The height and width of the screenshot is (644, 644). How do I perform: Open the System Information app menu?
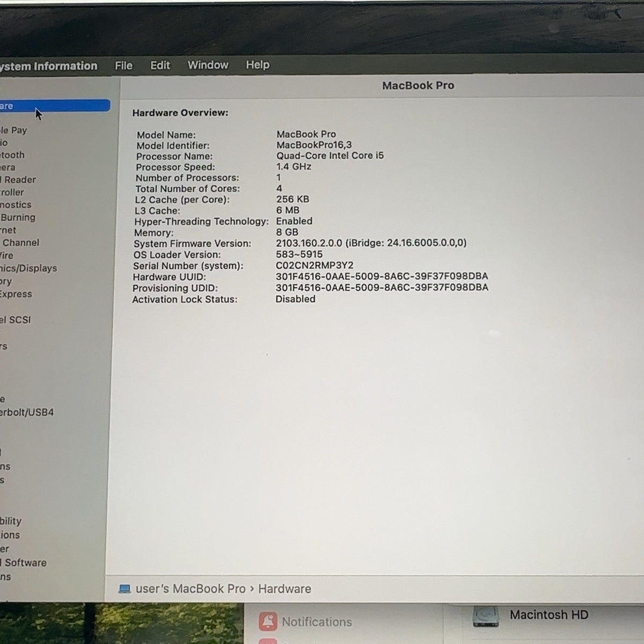pyautogui.click(x=49, y=66)
